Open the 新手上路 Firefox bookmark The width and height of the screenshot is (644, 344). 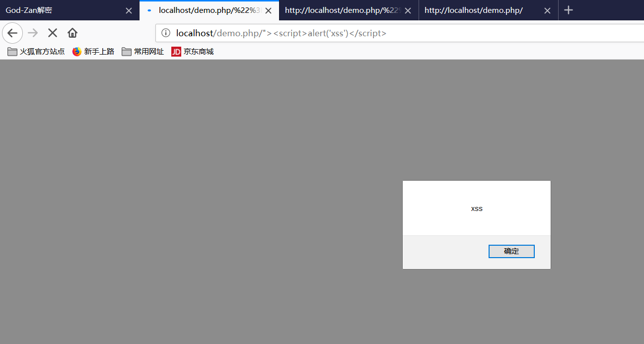point(93,52)
